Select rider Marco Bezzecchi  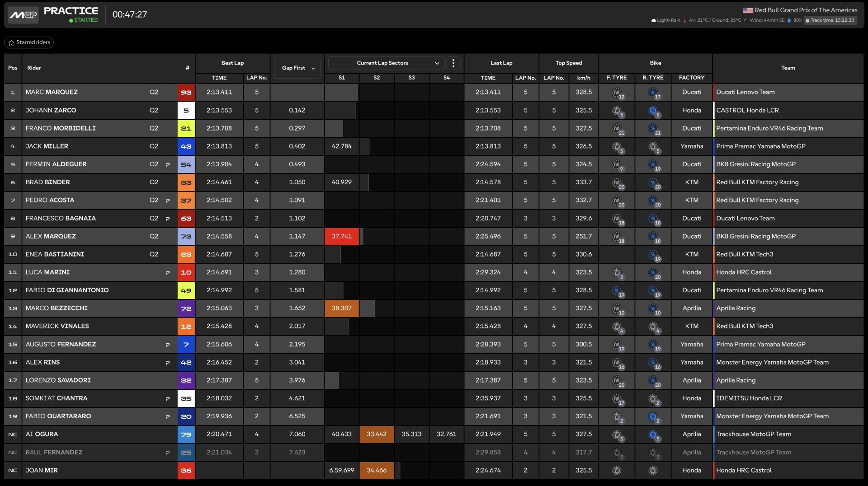click(57, 308)
